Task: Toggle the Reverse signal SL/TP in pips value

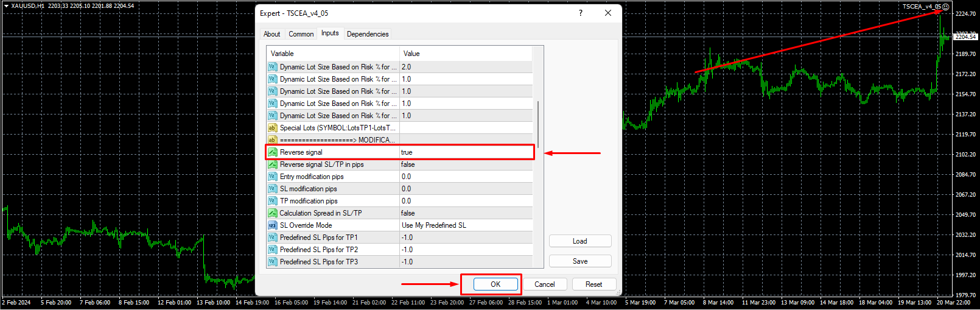Action: pyautogui.click(x=466, y=164)
